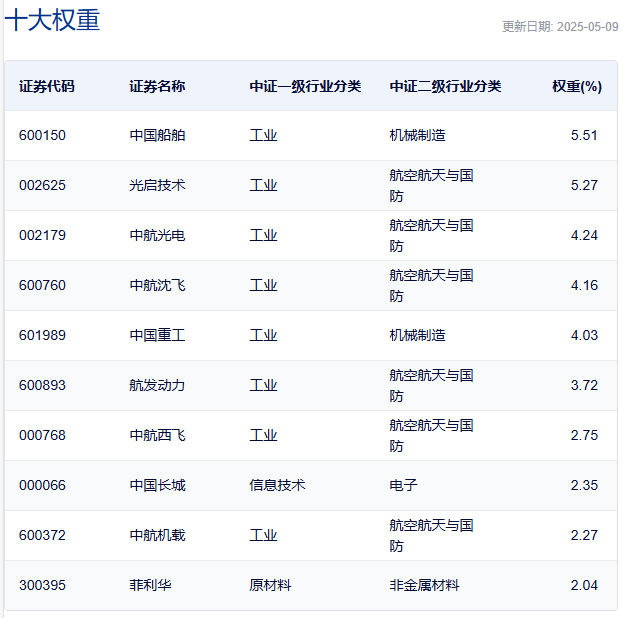Viewport: 623px width, 618px height.
Task: Click 工业 in the 航发动力 row
Action: pos(263,385)
